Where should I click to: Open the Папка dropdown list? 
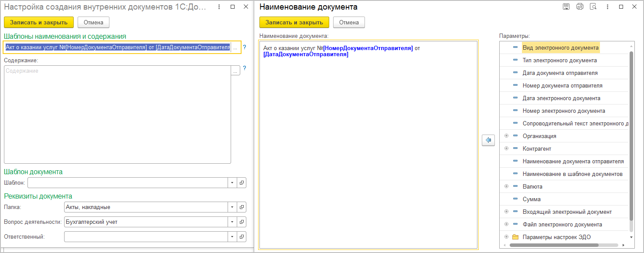[232, 207]
